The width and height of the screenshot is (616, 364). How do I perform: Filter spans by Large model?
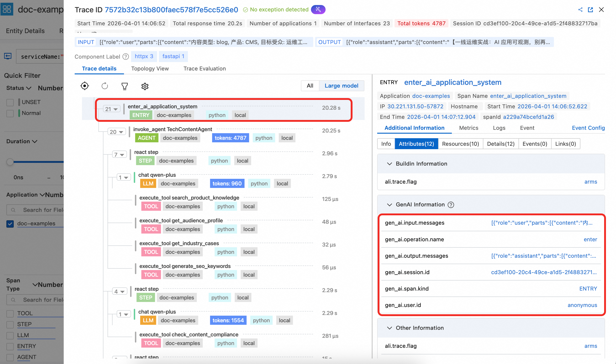(342, 86)
